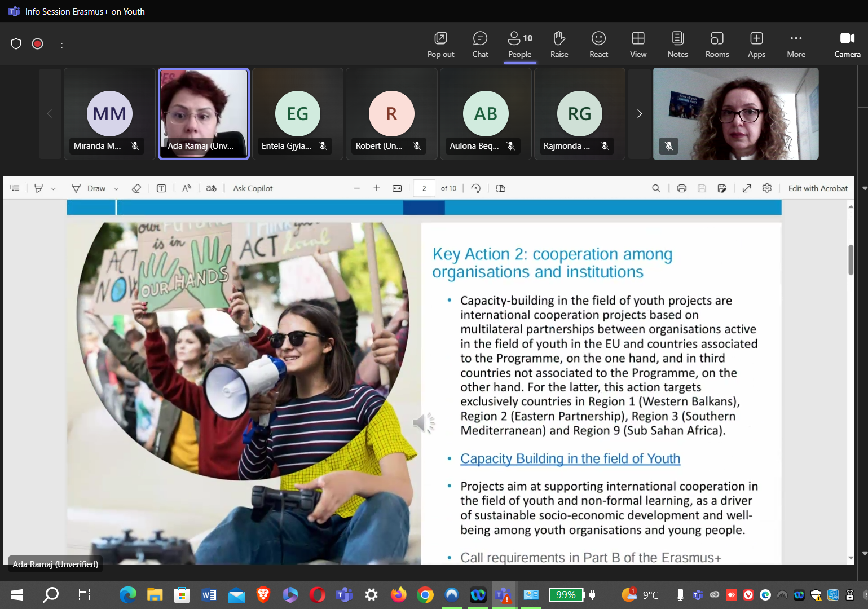This screenshot has height=609, width=868.
Task: Open the Chat panel
Action: tap(480, 45)
